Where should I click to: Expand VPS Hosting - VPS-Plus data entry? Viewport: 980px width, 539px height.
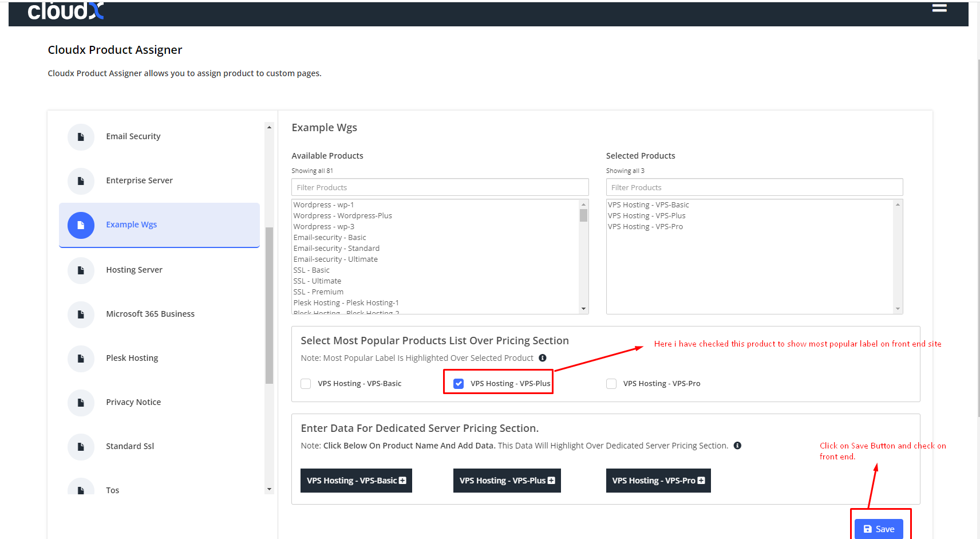[x=507, y=481]
